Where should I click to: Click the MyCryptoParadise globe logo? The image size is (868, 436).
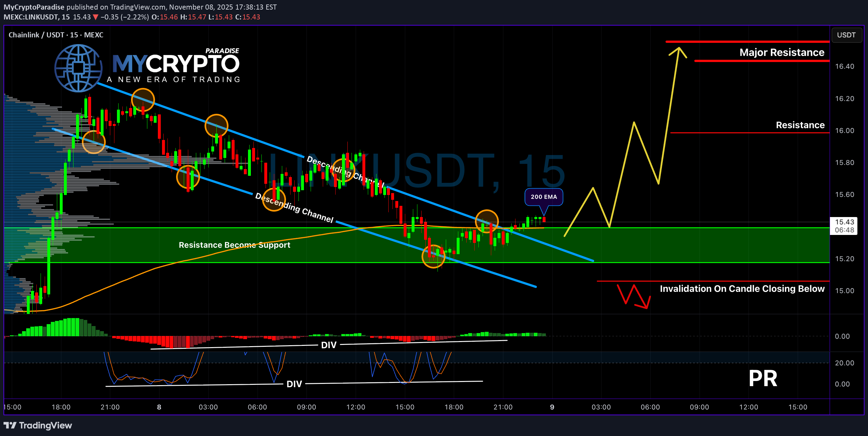79,68
